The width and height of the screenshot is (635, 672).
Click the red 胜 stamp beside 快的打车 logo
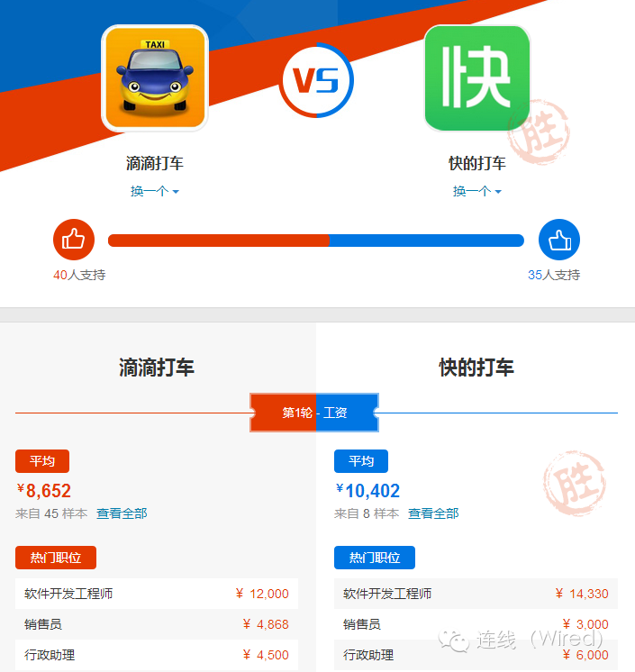pos(539,132)
